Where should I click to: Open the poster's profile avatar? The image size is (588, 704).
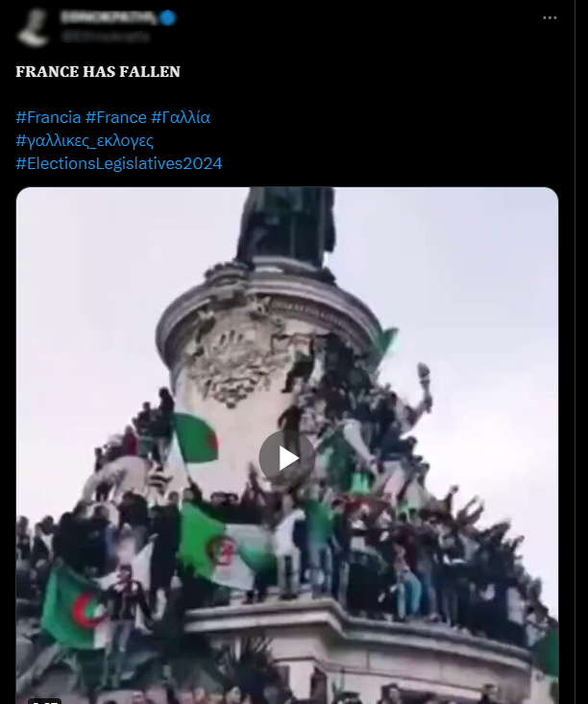(x=33, y=27)
